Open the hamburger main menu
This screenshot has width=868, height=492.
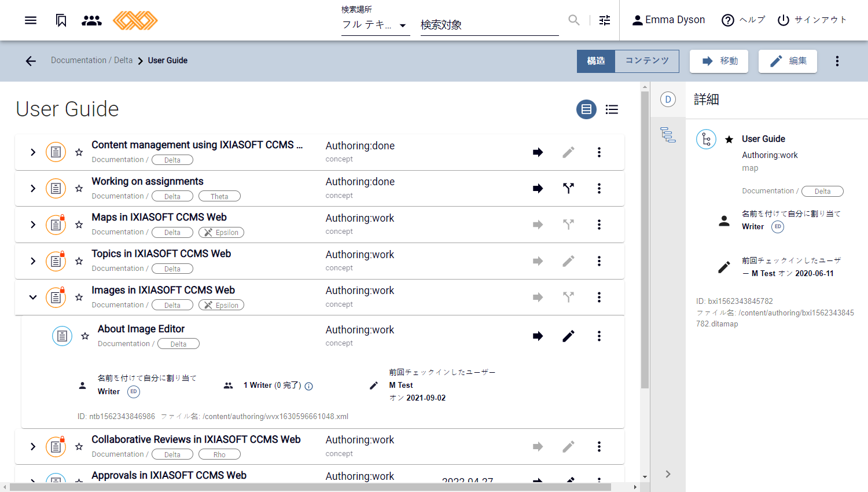coord(31,20)
